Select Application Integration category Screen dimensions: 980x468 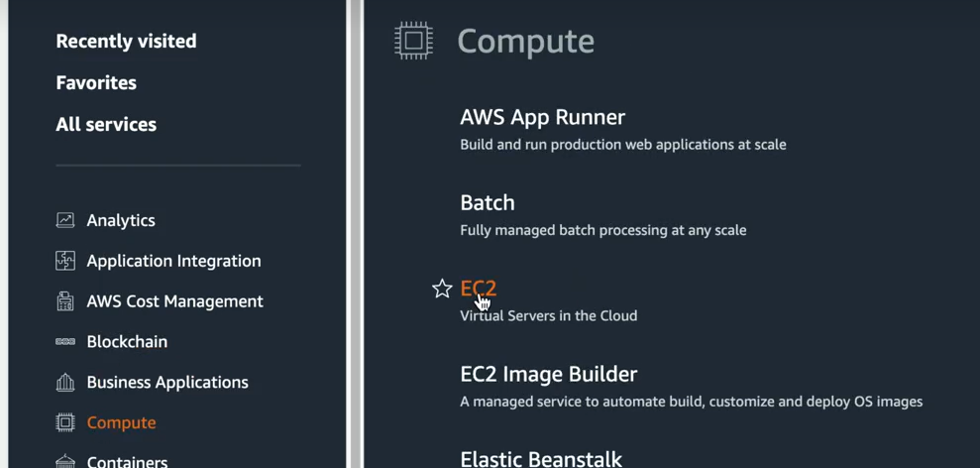(x=173, y=261)
